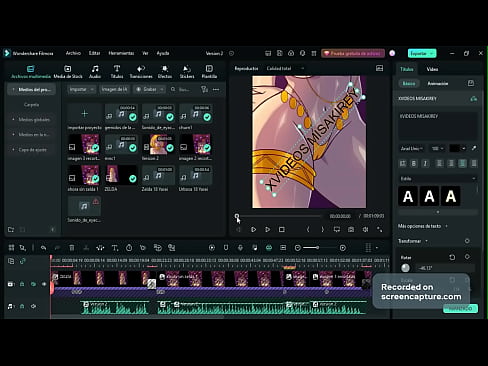Toggle italic text formatting

point(425,163)
